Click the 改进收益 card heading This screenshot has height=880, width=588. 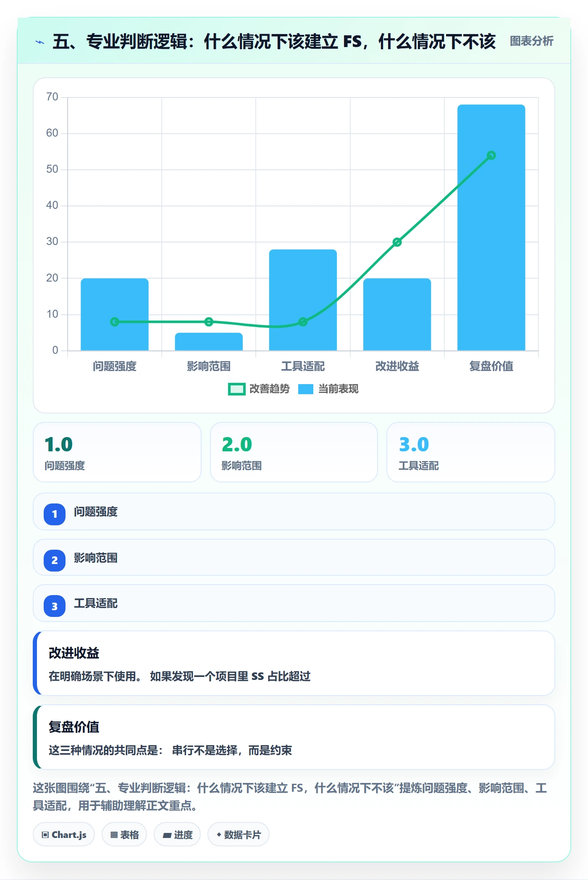tap(74, 653)
